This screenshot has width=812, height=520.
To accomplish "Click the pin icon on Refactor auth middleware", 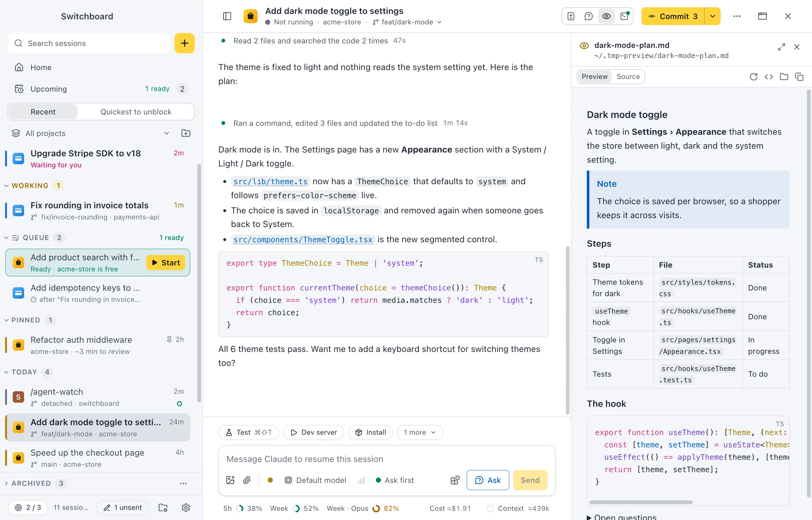I will (169, 339).
